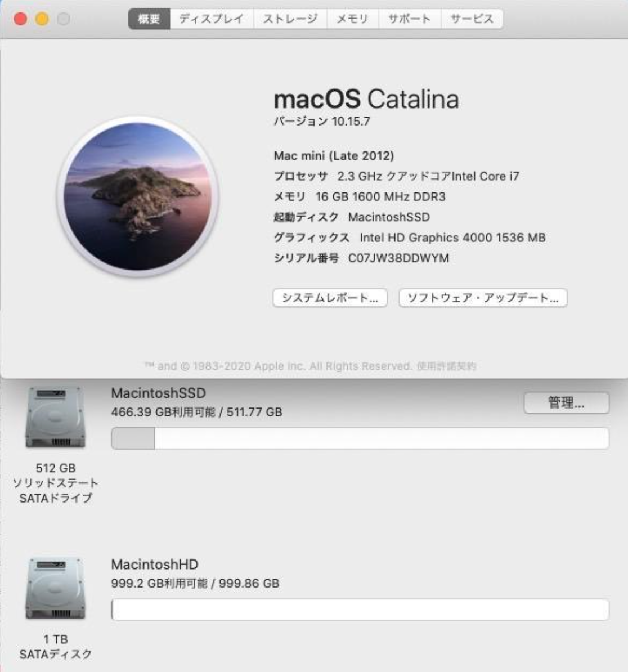The height and width of the screenshot is (672, 628).
Task: Click the MacintoshSSD storage usage bar
Action: tap(360, 438)
